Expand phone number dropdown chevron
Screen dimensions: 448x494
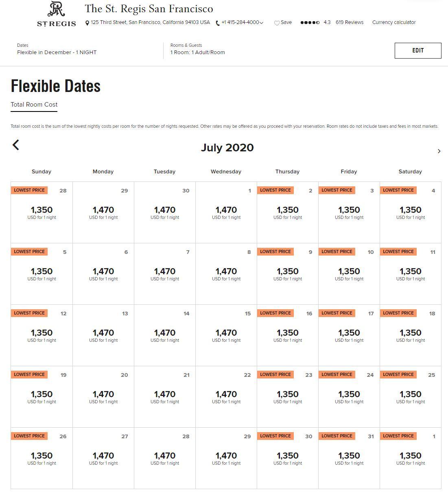click(x=261, y=23)
